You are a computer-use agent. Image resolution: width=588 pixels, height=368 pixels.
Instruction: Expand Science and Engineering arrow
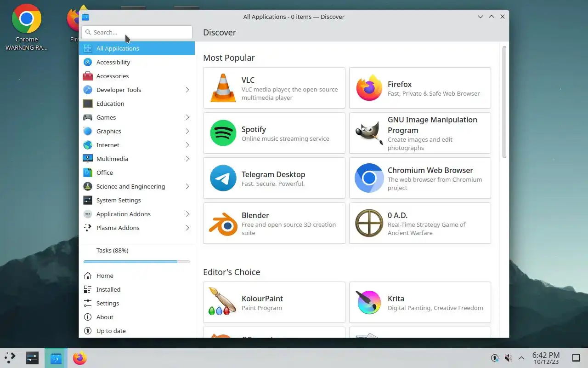[187, 186]
